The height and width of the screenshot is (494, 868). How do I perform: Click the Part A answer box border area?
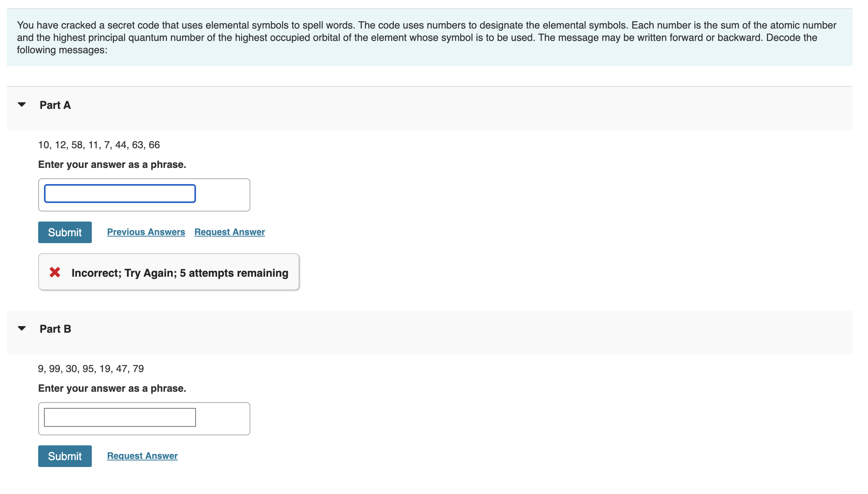[223, 195]
